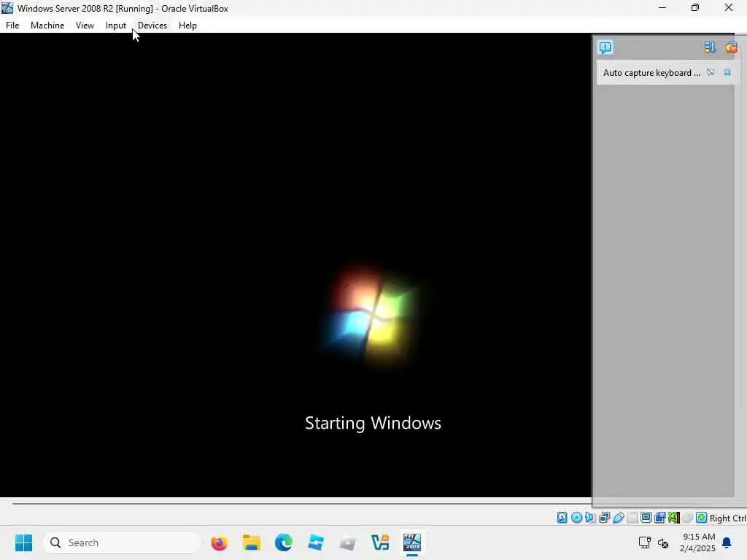Open the blue striped taskbar app
Image resolution: width=747 pixels, height=560 pixels.
(x=315, y=542)
